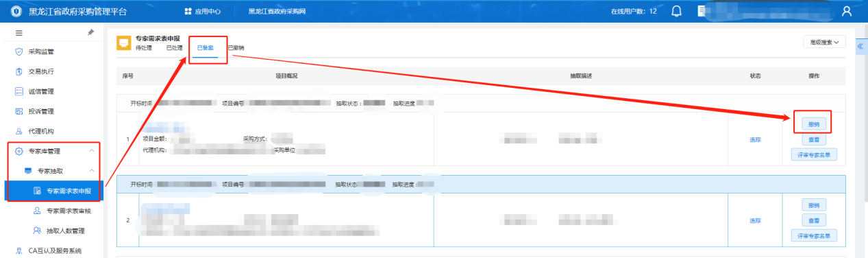Click 评审专家名单 for second record
This screenshot has height=258, width=868.
tap(813, 236)
